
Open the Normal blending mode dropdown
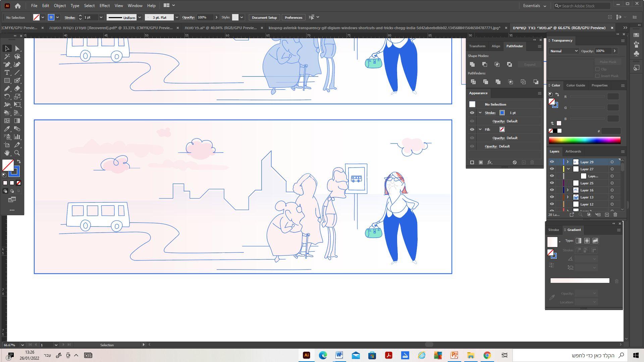(563, 51)
